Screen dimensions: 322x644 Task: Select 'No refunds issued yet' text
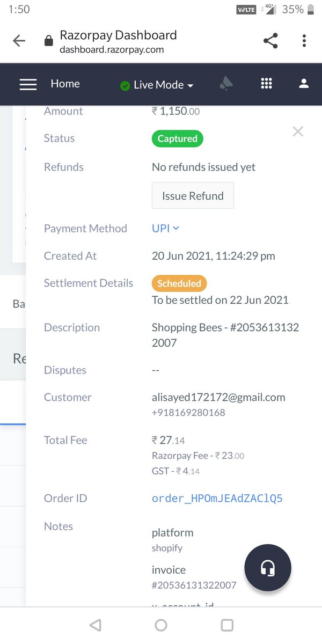coord(203,167)
